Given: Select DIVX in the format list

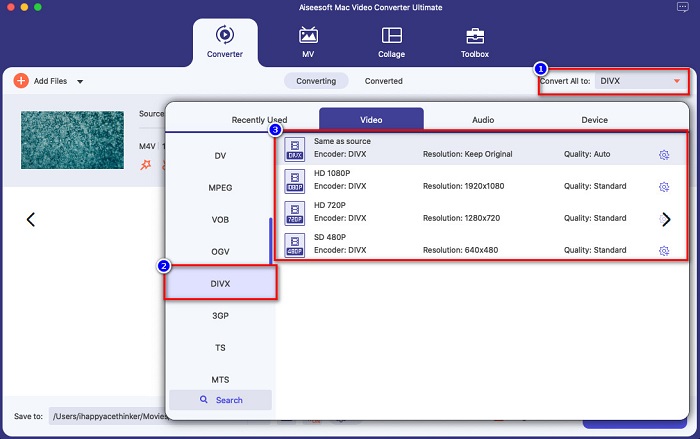Looking at the screenshot, I should point(221,283).
